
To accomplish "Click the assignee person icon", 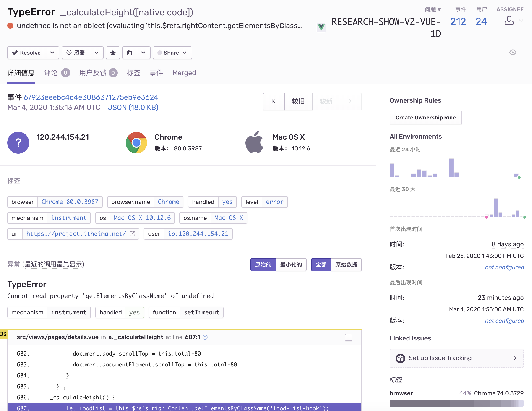I will coord(509,21).
